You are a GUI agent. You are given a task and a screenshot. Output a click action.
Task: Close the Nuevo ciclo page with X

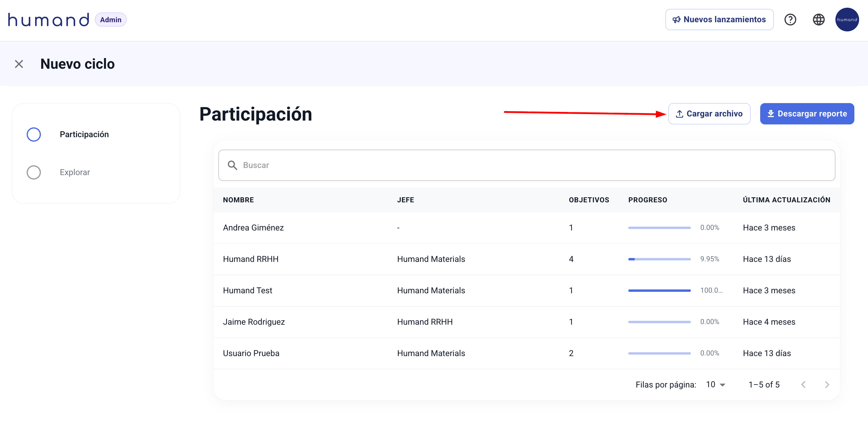[x=19, y=64]
